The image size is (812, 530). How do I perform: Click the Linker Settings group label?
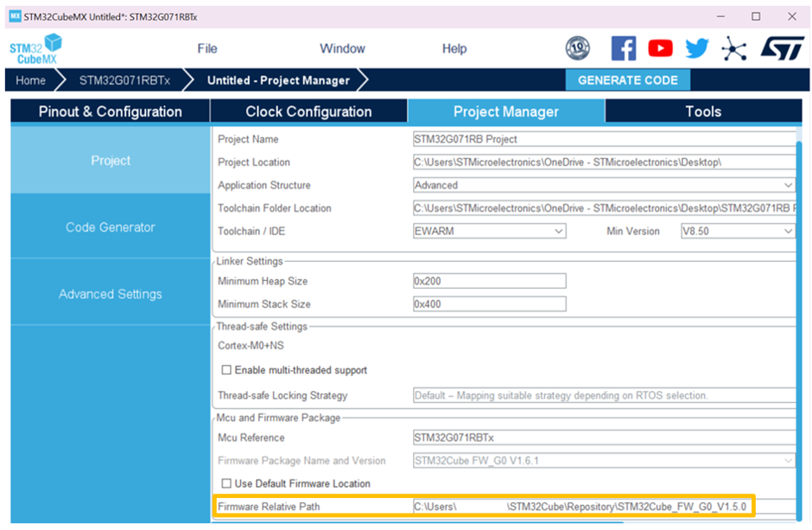tap(250, 261)
